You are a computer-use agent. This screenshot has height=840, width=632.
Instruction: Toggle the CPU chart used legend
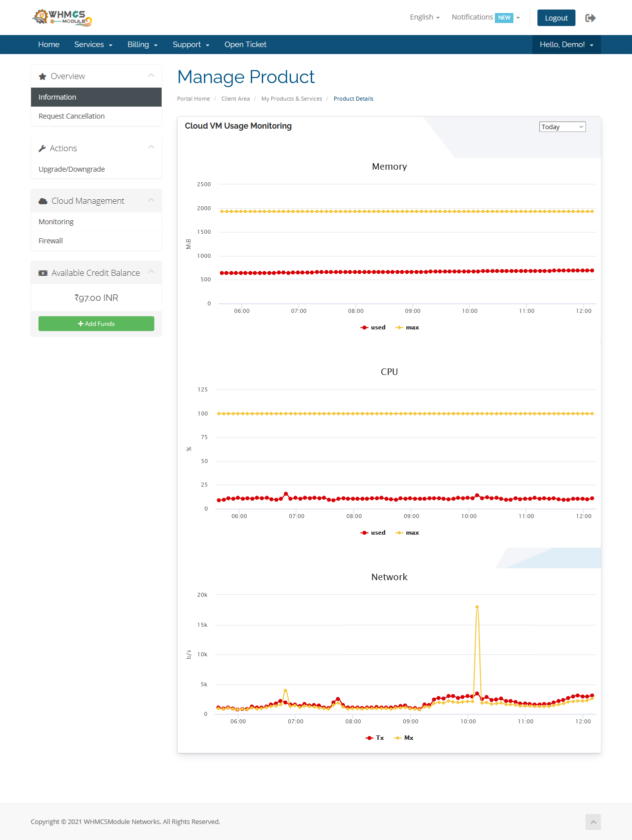pos(373,533)
